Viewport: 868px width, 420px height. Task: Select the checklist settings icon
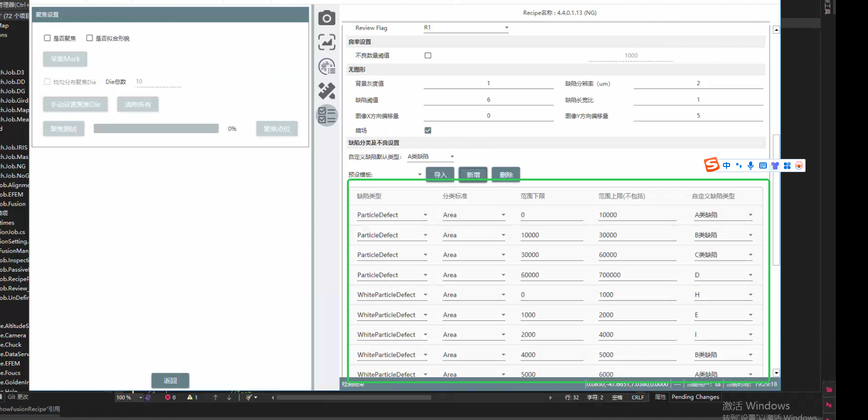coord(327,115)
